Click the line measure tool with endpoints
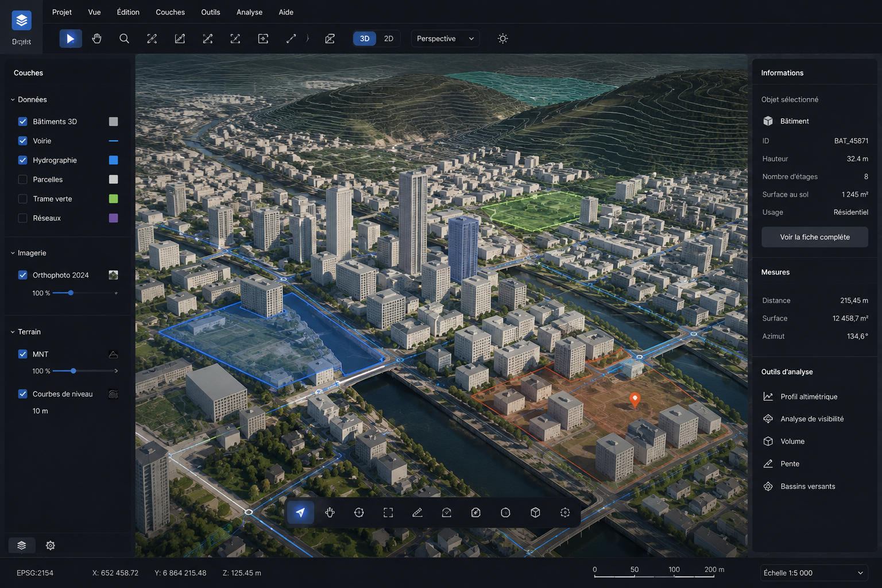The image size is (882, 588). [x=291, y=38]
